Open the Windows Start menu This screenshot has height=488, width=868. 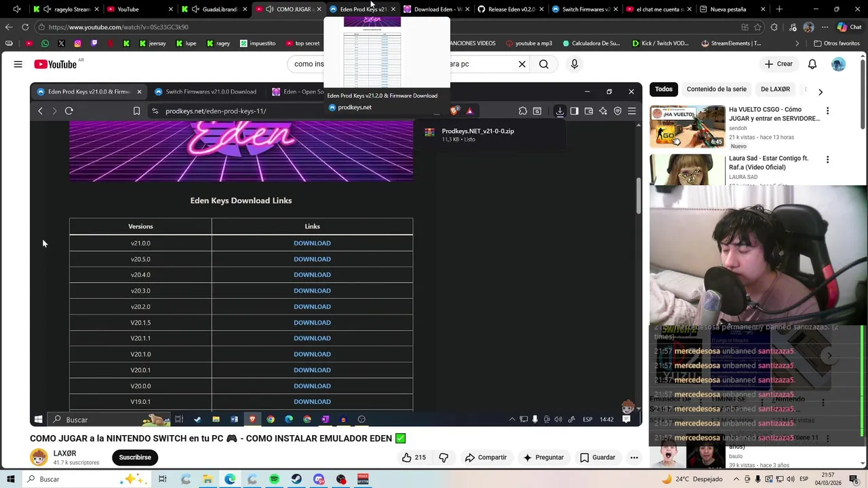(x=11, y=479)
